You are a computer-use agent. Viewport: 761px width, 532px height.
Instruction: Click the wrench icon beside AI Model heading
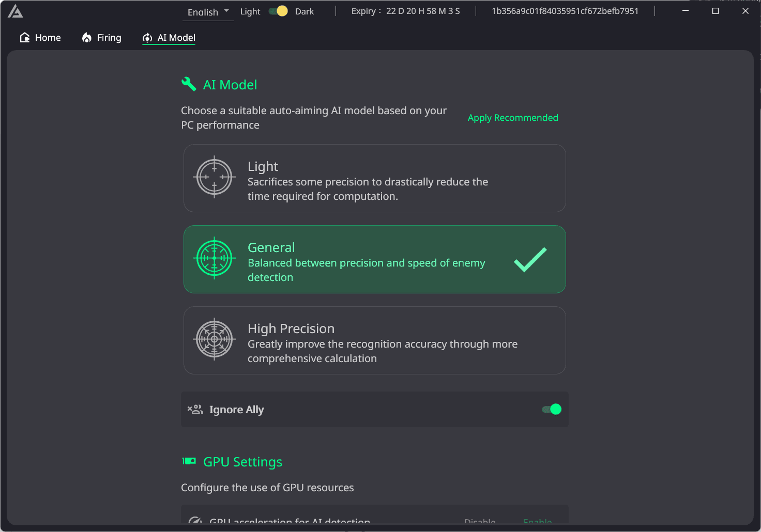(189, 84)
